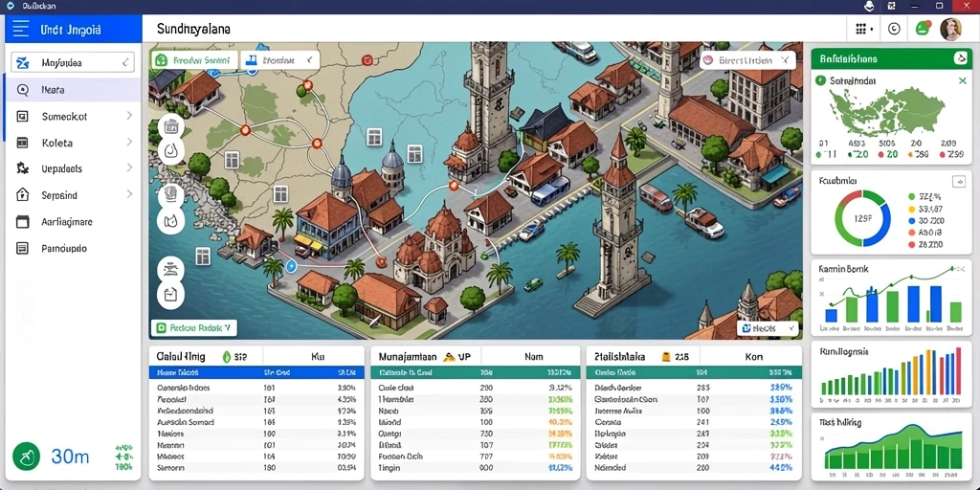Open the hamburger menu in blue header

click(x=21, y=29)
